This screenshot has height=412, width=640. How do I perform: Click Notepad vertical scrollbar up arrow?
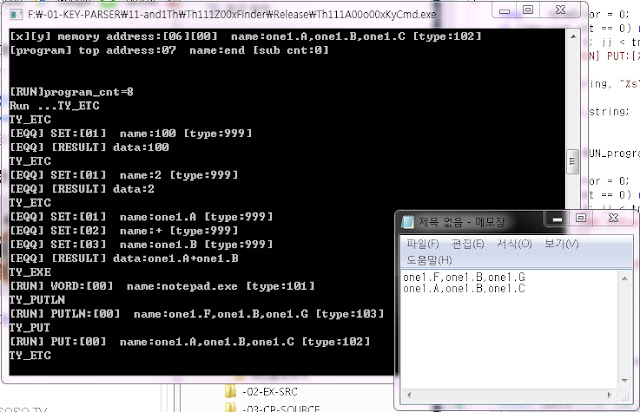[x=624, y=278]
